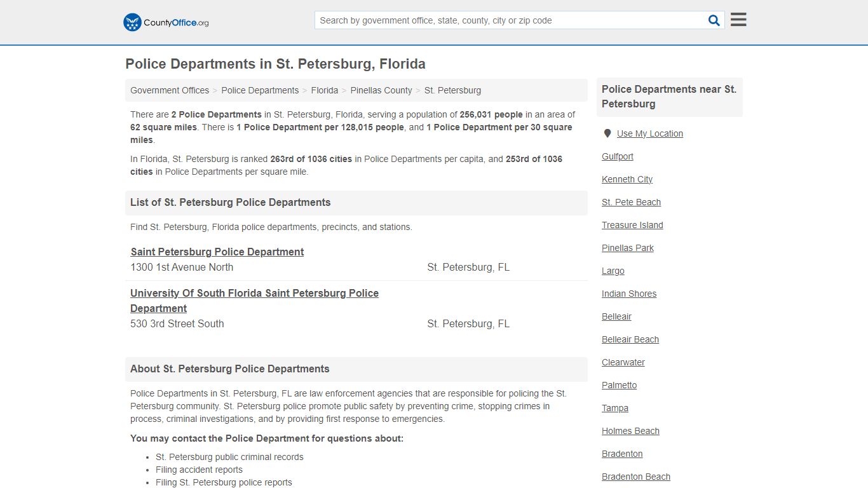Click address 530 3rd Street South
Screen dimensions: 868x488
pyautogui.click(x=177, y=323)
